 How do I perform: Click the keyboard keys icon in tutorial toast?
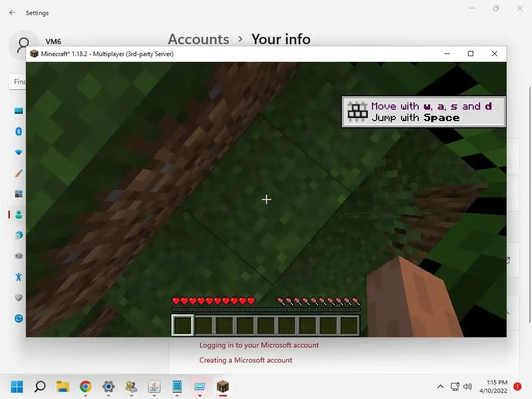[357, 112]
